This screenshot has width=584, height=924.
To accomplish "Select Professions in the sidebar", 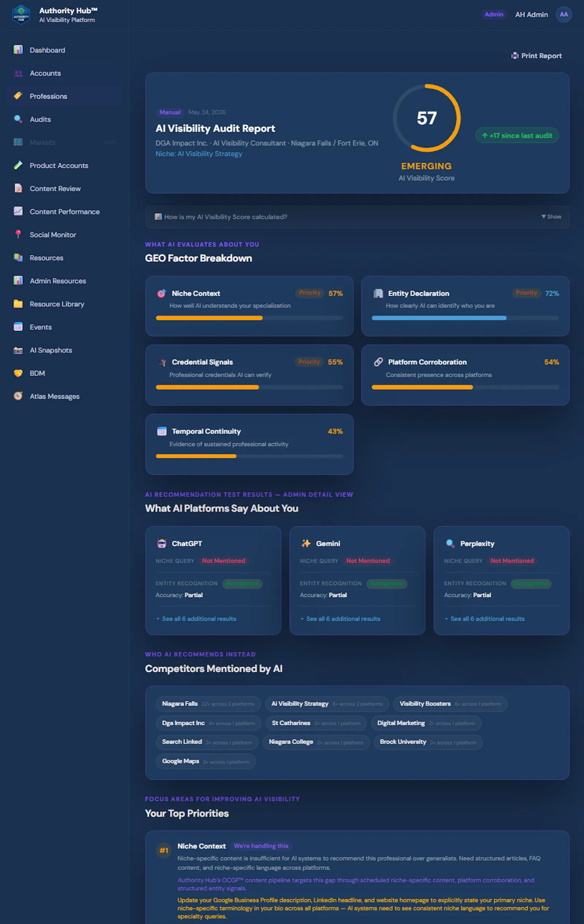I will 65,96.
